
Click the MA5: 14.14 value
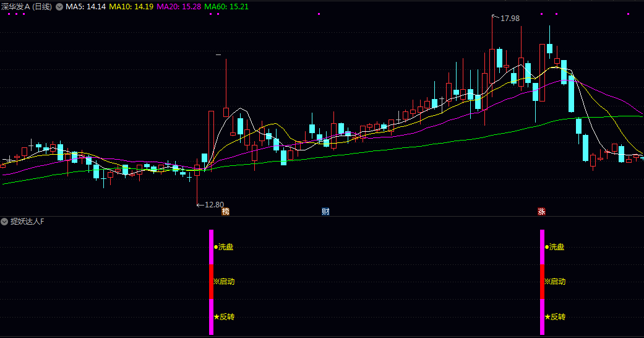(86, 7)
